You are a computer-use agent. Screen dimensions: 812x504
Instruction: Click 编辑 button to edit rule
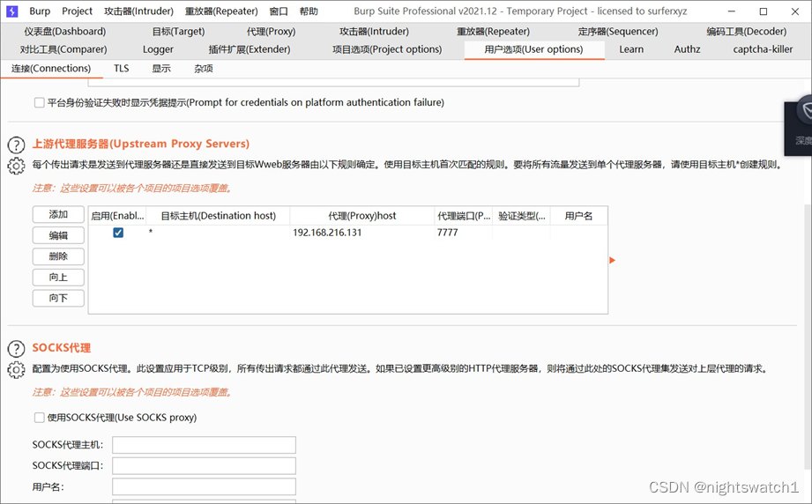(x=58, y=235)
